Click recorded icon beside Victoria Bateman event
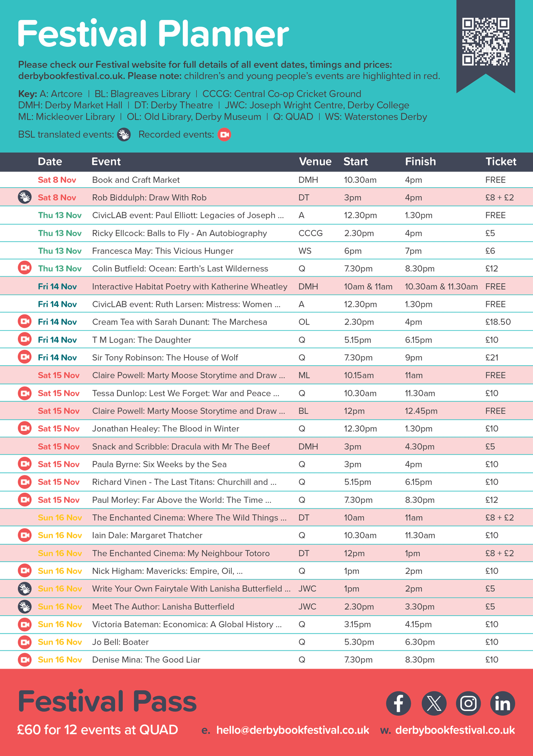The image size is (533, 756). click(25, 624)
